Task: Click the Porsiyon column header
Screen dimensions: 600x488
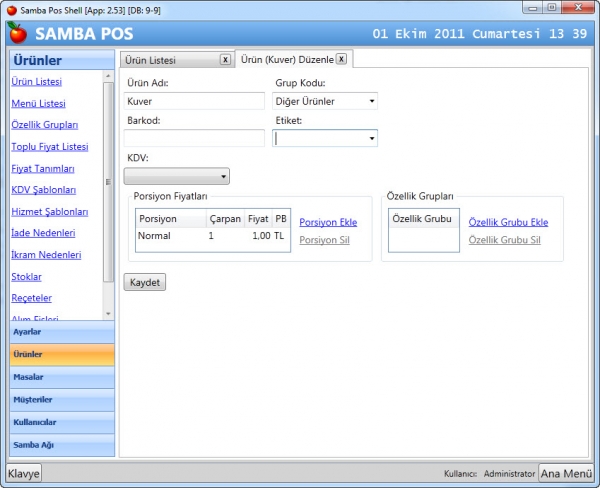Action: [x=171, y=219]
